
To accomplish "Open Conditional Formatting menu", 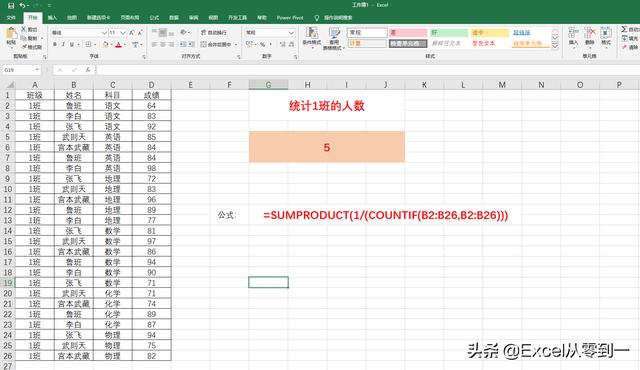I will (x=311, y=38).
